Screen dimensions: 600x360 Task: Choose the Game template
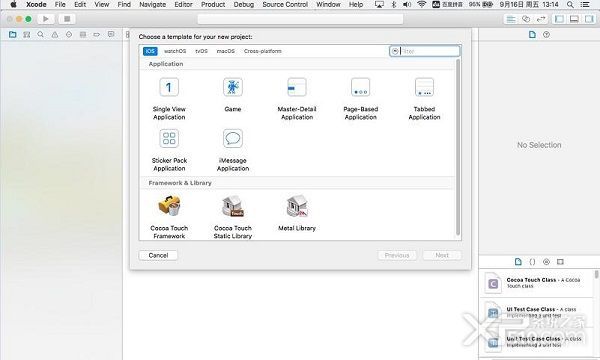233,95
